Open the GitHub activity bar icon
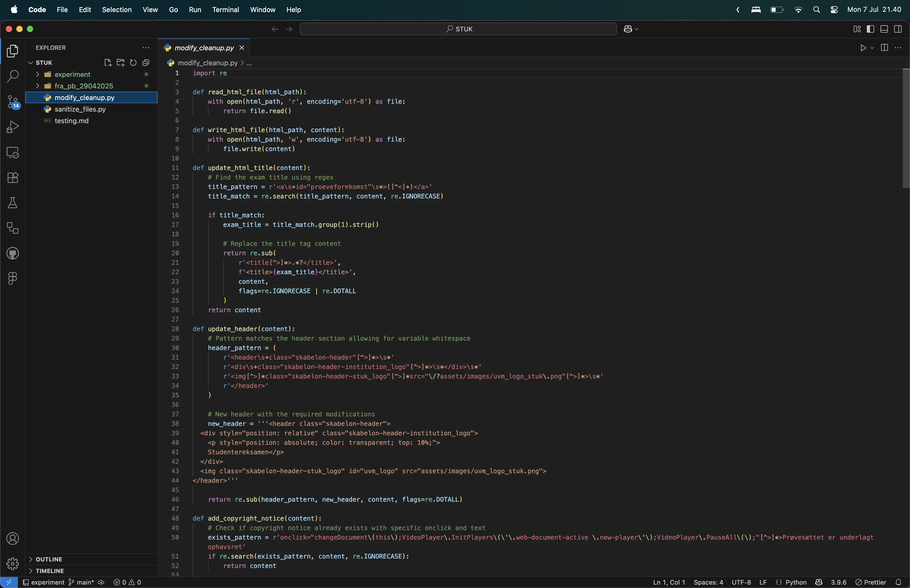 (x=13, y=253)
